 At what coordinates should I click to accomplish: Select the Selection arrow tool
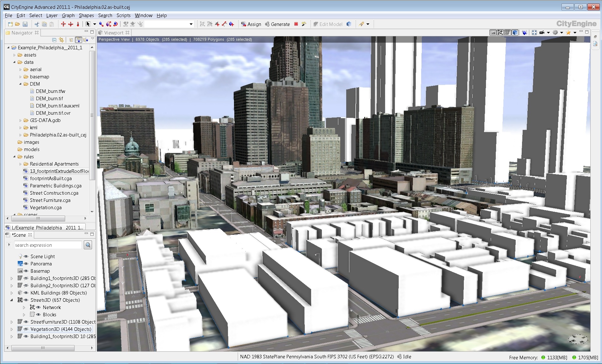point(88,24)
